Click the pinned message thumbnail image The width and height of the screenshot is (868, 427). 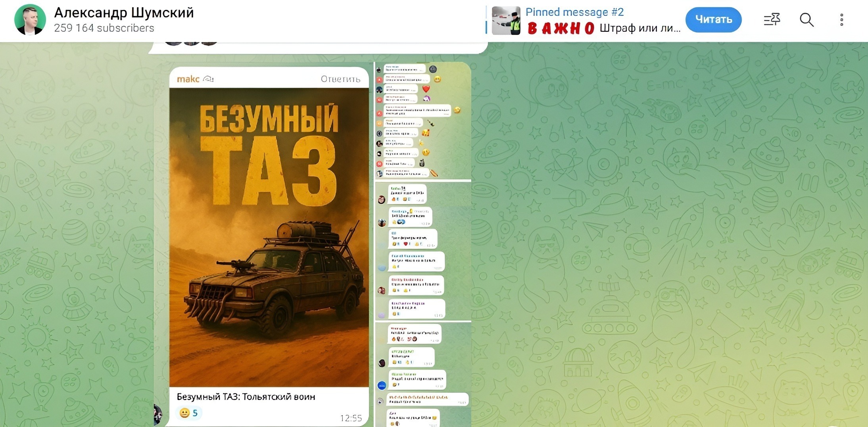(x=506, y=21)
